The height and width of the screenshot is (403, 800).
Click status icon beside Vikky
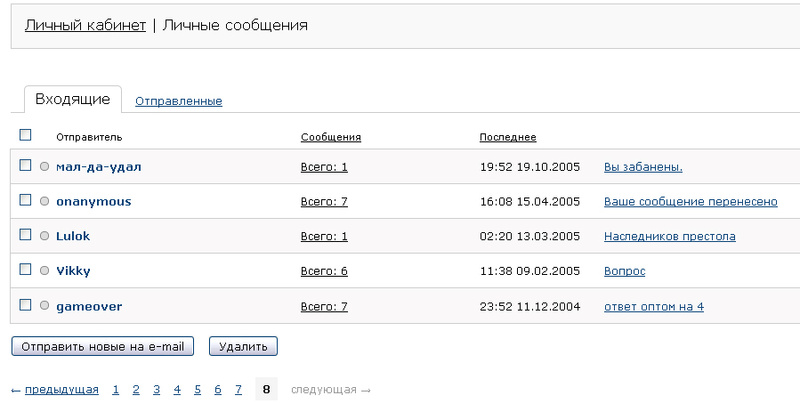(x=44, y=271)
